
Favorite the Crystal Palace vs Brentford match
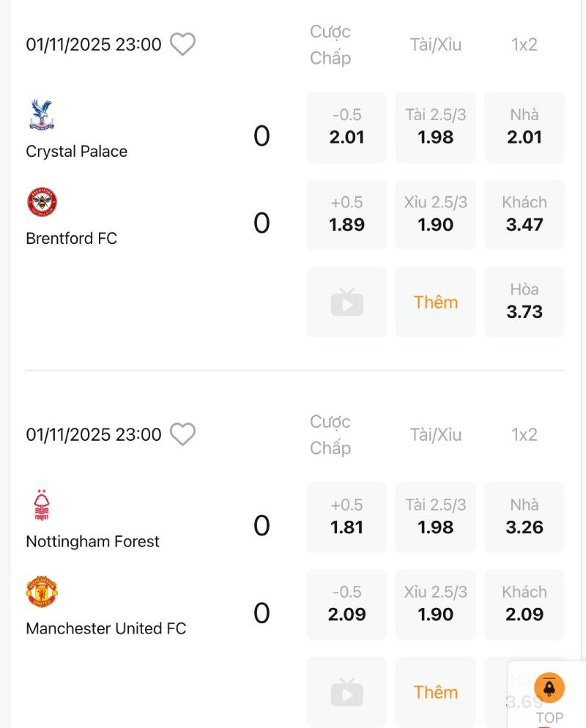coord(182,45)
